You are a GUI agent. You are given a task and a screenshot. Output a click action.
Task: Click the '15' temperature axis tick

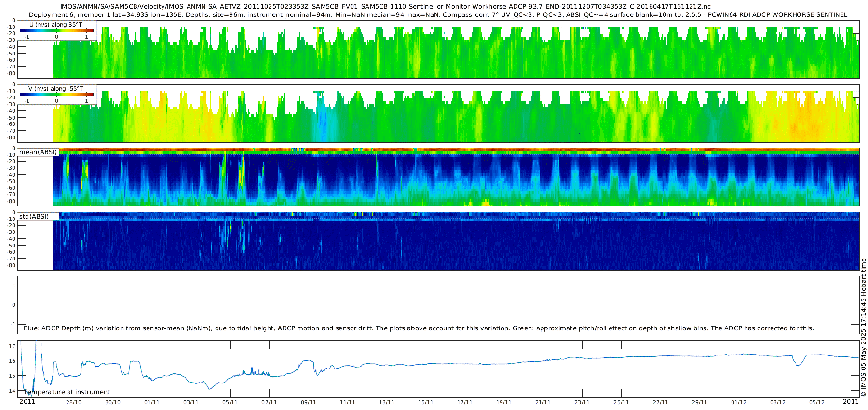point(12,376)
